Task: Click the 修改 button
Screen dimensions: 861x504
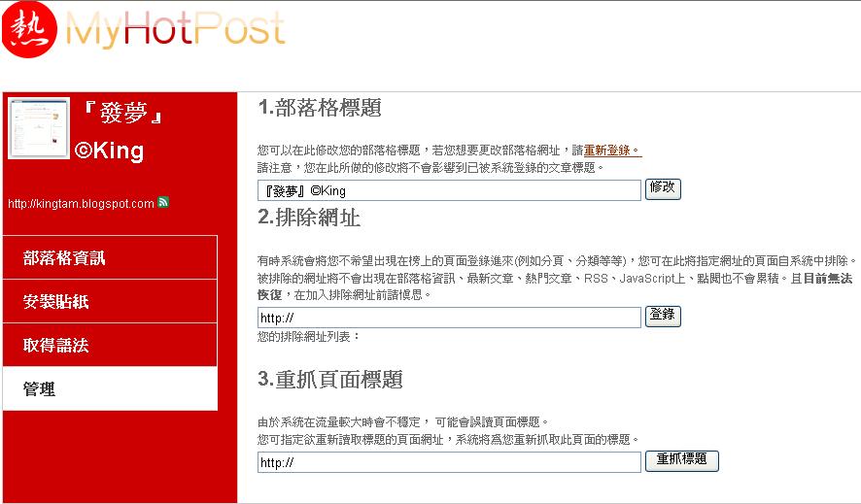Action: (x=663, y=188)
